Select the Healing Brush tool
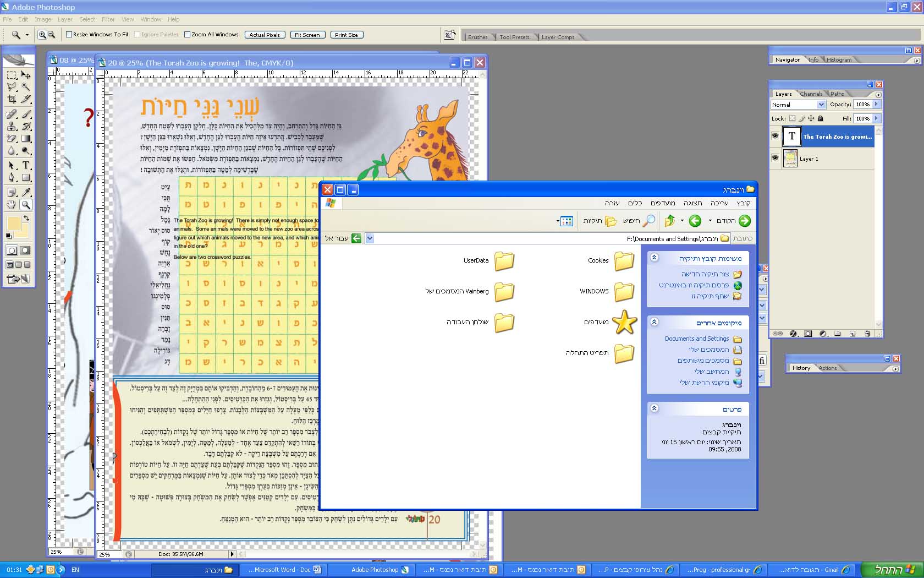 point(12,114)
